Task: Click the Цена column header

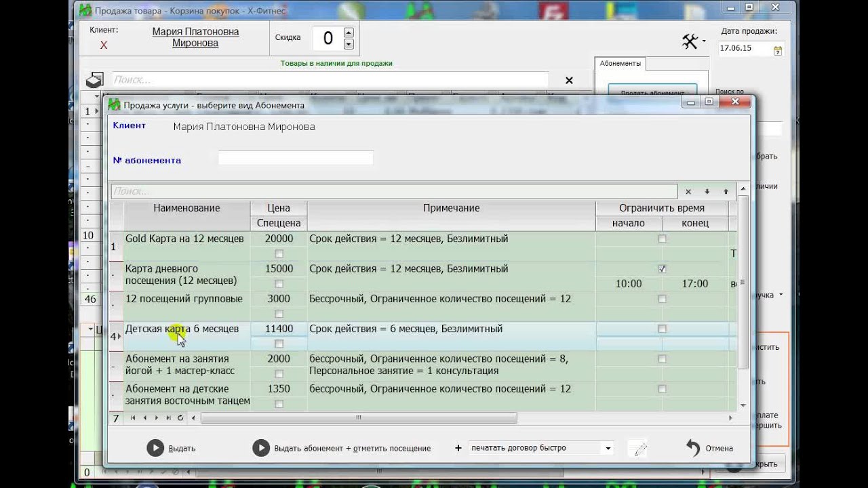Action: pos(279,208)
